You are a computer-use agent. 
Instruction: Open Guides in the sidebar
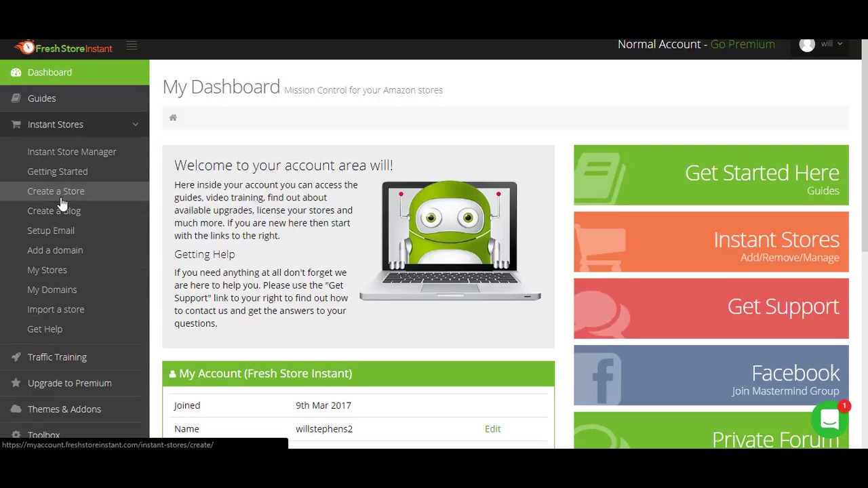75,98
